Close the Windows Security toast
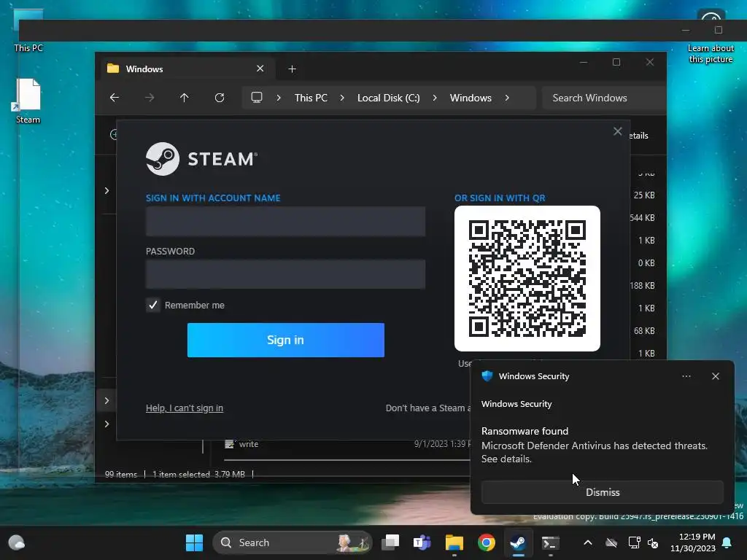 [715, 376]
